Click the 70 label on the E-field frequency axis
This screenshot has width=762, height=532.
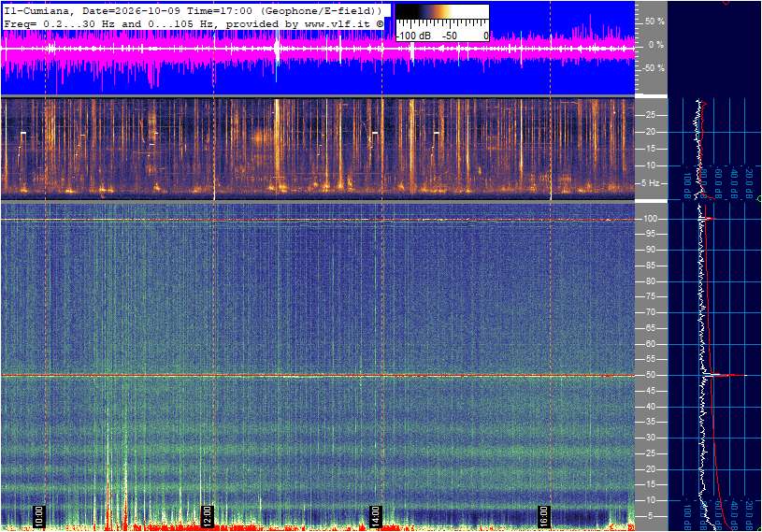(651, 312)
